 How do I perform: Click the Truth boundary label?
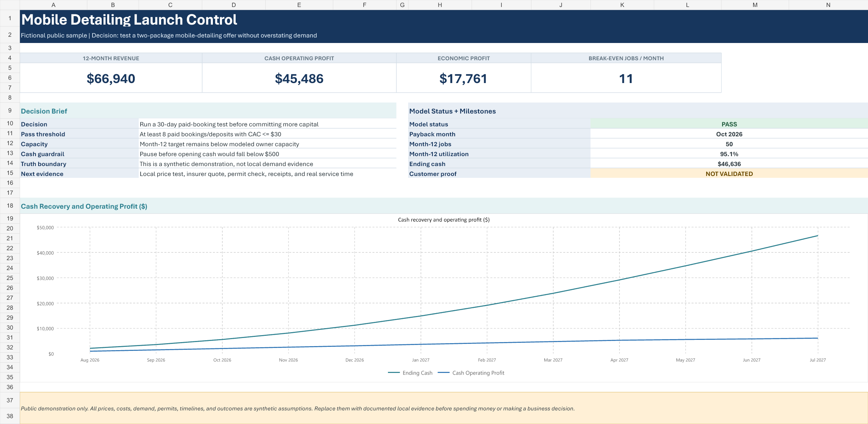(x=79, y=164)
